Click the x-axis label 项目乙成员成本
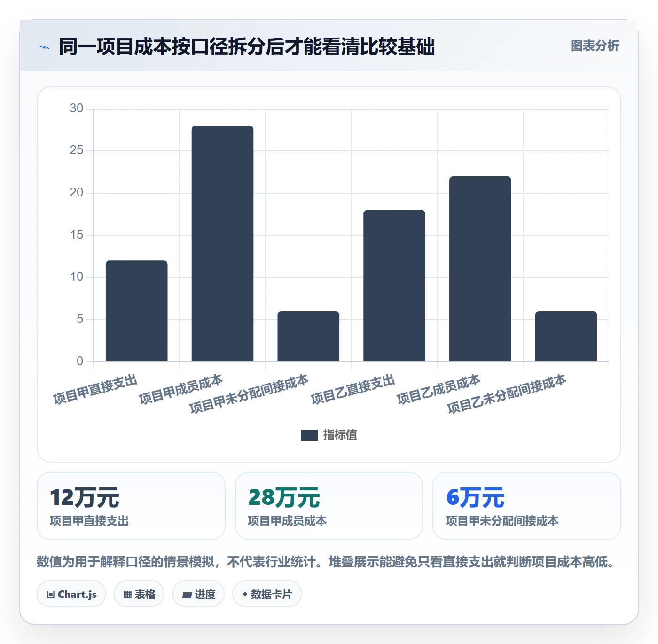The height and width of the screenshot is (644, 658). tap(439, 390)
